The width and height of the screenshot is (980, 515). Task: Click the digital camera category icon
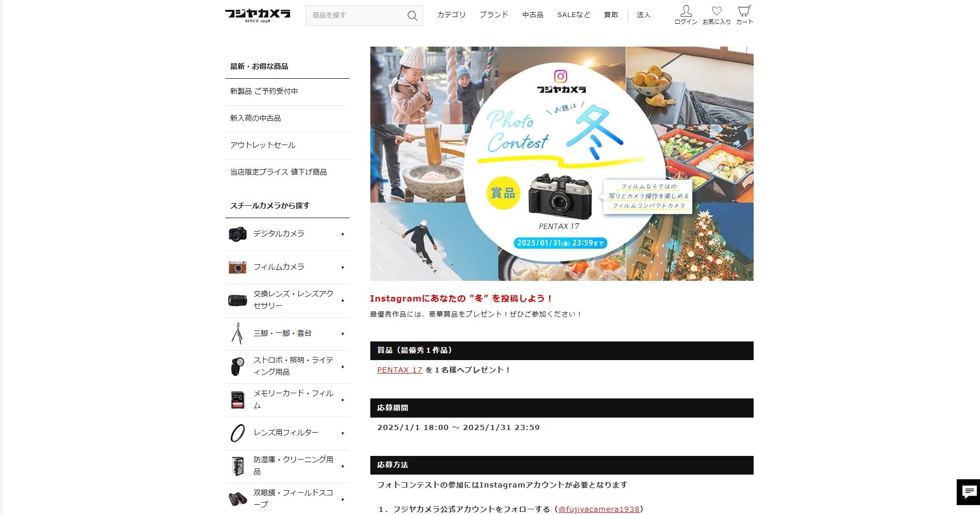click(238, 234)
